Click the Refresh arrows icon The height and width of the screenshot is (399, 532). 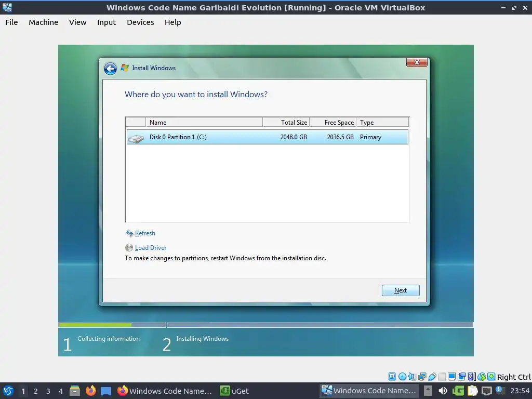pyautogui.click(x=129, y=233)
